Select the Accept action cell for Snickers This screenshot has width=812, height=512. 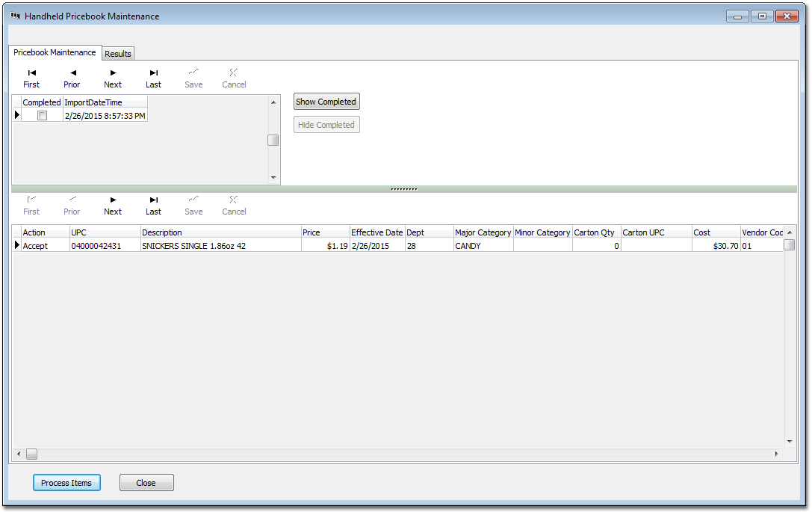(x=45, y=246)
